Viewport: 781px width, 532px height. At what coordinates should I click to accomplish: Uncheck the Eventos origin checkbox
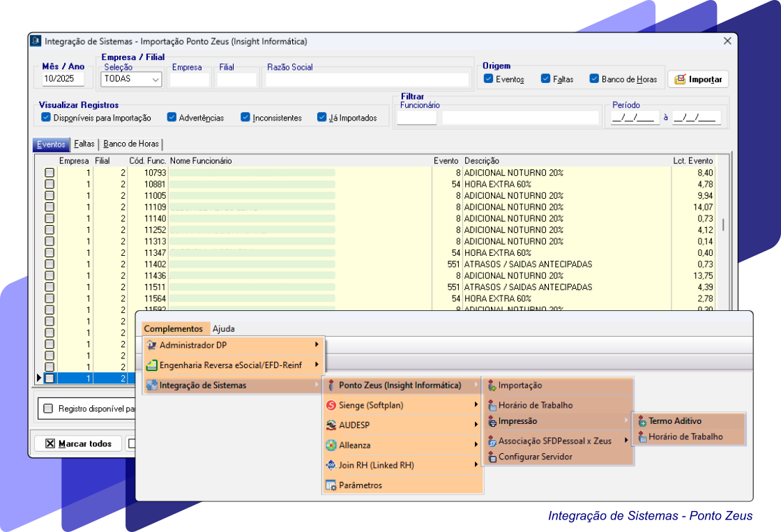[x=488, y=79]
